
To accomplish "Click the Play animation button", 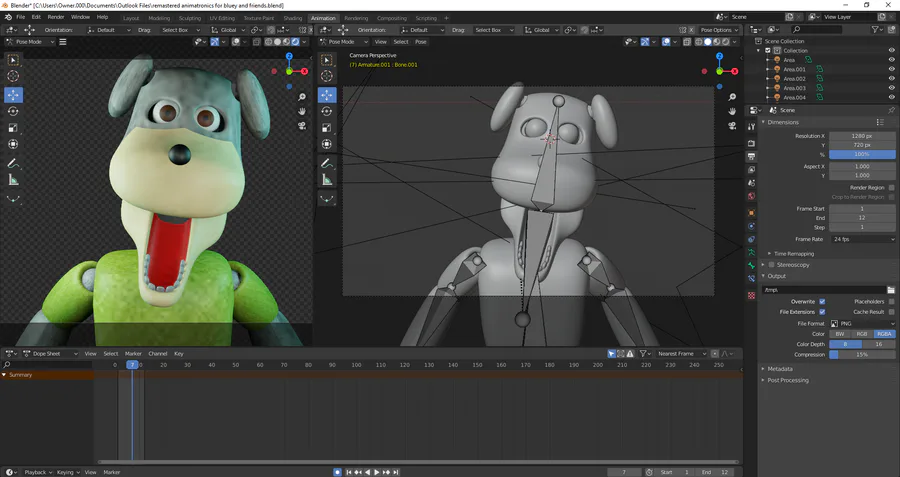I will (377, 472).
